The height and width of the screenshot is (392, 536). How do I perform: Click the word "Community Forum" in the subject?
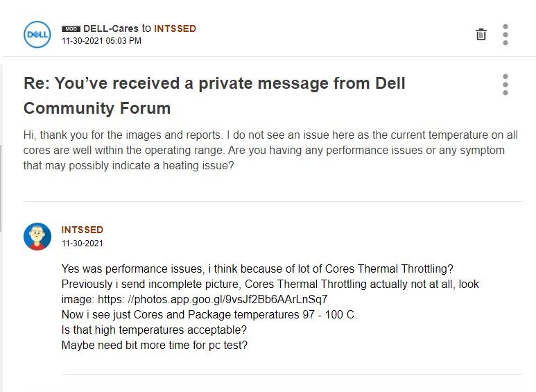point(97,109)
